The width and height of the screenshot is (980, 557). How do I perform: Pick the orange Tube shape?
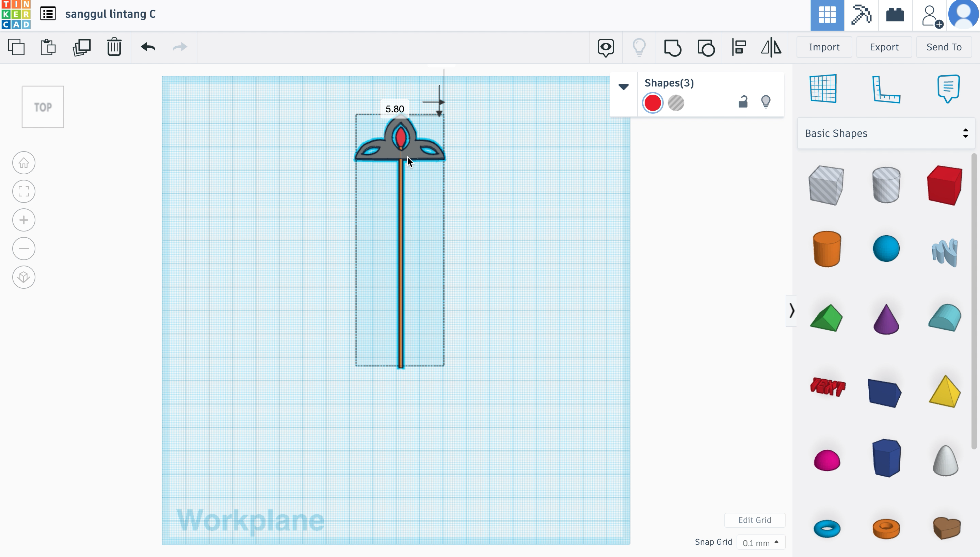click(886, 529)
